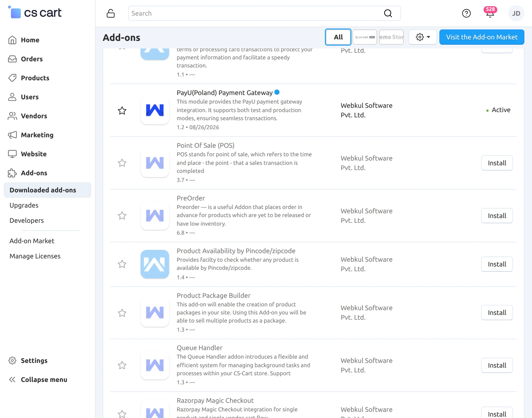Visit the Add-on Market

[482, 37]
